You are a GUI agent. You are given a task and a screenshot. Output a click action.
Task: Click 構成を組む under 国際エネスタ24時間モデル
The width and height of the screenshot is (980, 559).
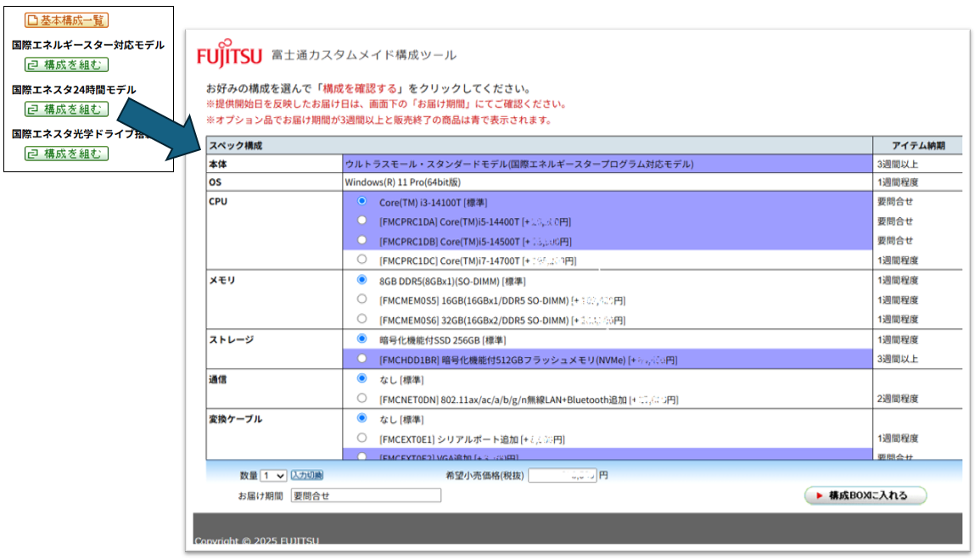pos(66,109)
